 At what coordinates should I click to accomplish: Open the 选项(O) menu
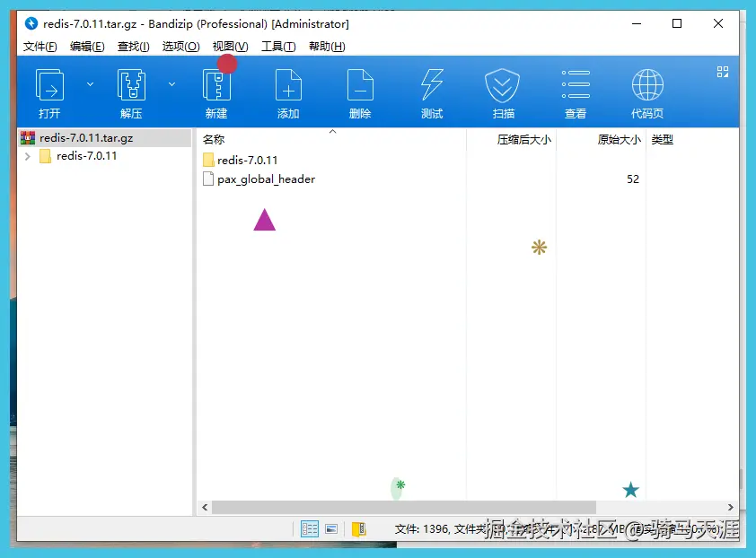[180, 47]
